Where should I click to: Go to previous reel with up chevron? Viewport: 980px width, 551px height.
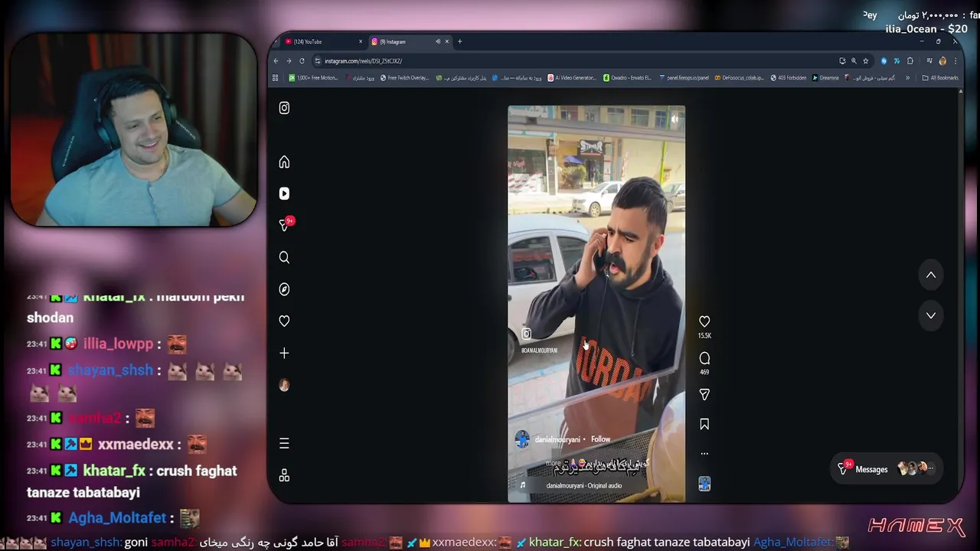click(931, 275)
